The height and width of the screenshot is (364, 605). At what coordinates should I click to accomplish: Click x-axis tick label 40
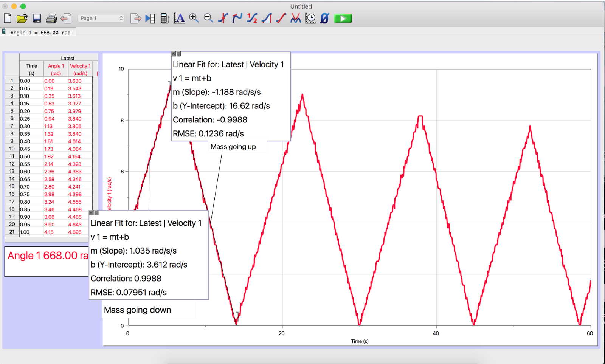point(436,333)
